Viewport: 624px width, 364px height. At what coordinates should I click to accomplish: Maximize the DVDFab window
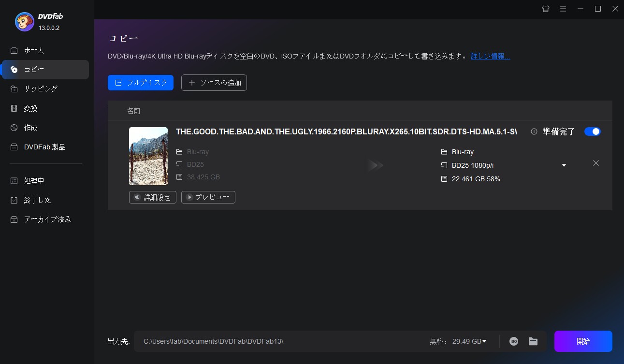[x=598, y=9]
